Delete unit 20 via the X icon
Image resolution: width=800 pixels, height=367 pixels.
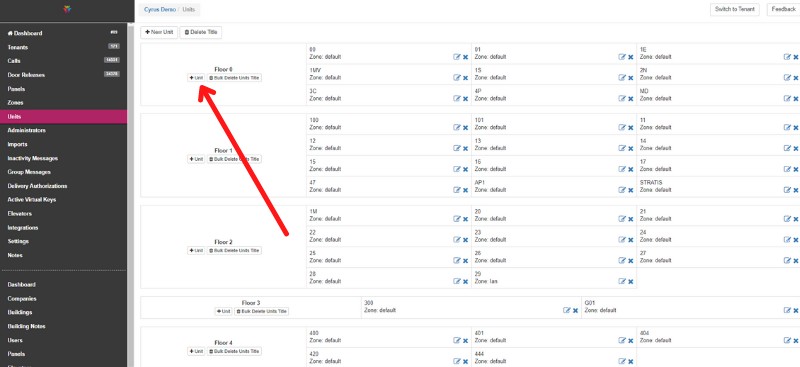(631, 219)
